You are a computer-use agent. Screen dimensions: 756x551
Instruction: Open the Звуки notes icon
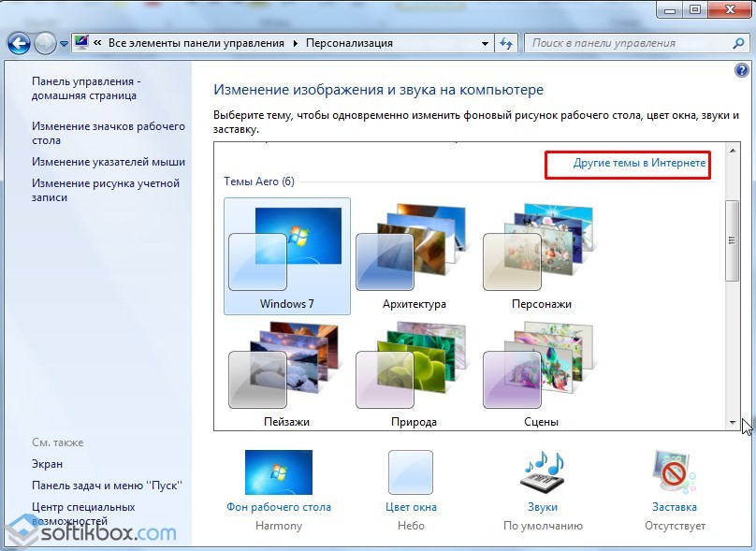coord(543,472)
